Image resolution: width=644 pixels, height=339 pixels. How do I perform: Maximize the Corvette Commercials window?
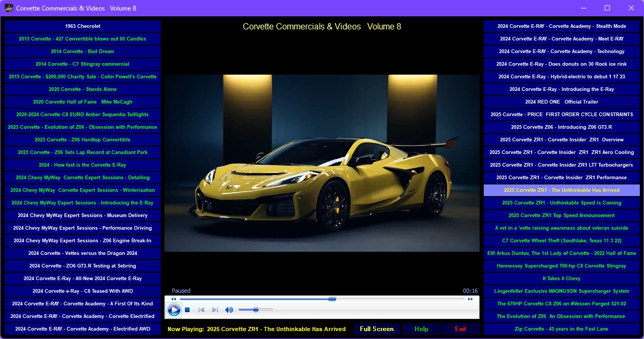(x=607, y=8)
